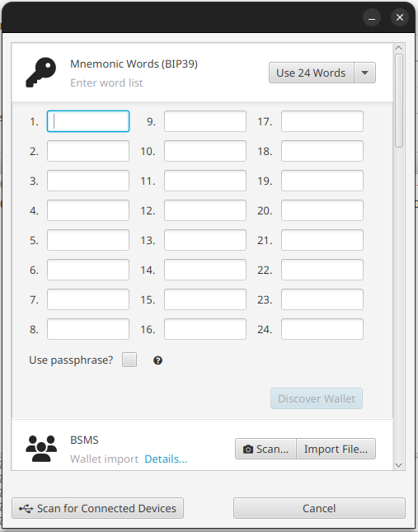Focus word field 3
Screen dimensions: 418x532
(x=88, y=181)
